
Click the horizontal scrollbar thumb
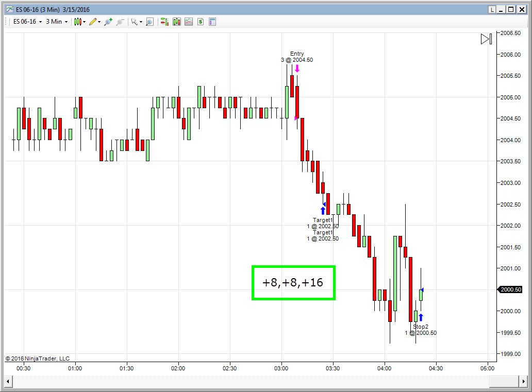coord(504,382)
